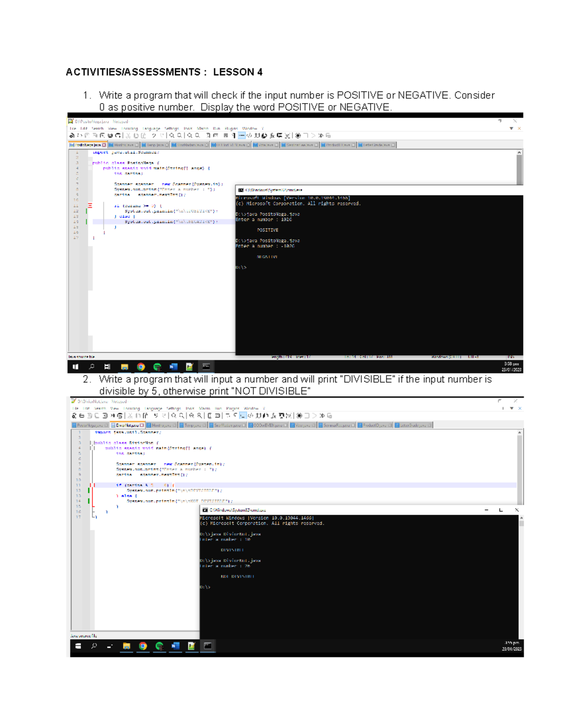Click the Windows Start button in the upper taskbar
Viewport: 563px width, 728px height.
[76, 367]
